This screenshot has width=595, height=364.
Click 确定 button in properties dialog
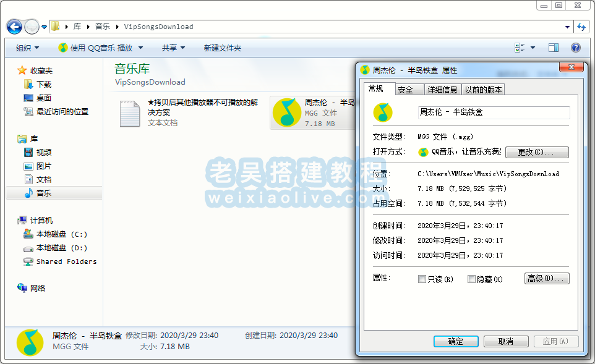pyautogui.click(x=456, y=341)
